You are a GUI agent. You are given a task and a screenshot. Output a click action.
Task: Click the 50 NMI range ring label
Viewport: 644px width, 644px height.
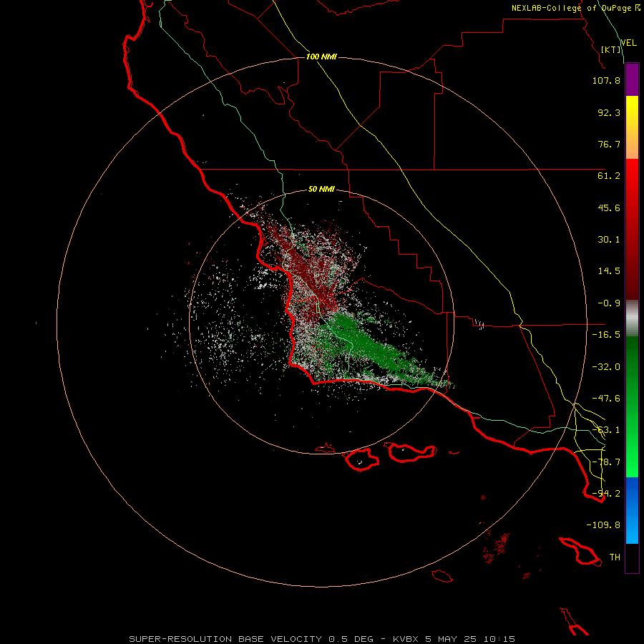click(x=321, y=190)
